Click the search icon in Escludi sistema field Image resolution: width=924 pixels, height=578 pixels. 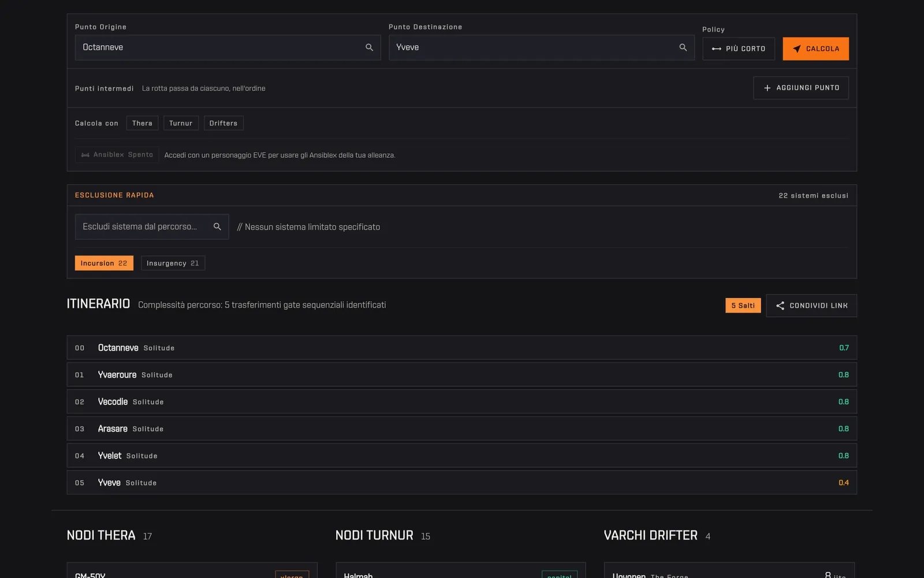coord(217,227)
